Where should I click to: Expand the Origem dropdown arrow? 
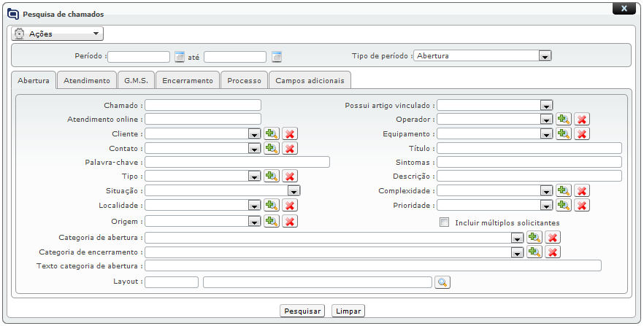coord(254,222)
